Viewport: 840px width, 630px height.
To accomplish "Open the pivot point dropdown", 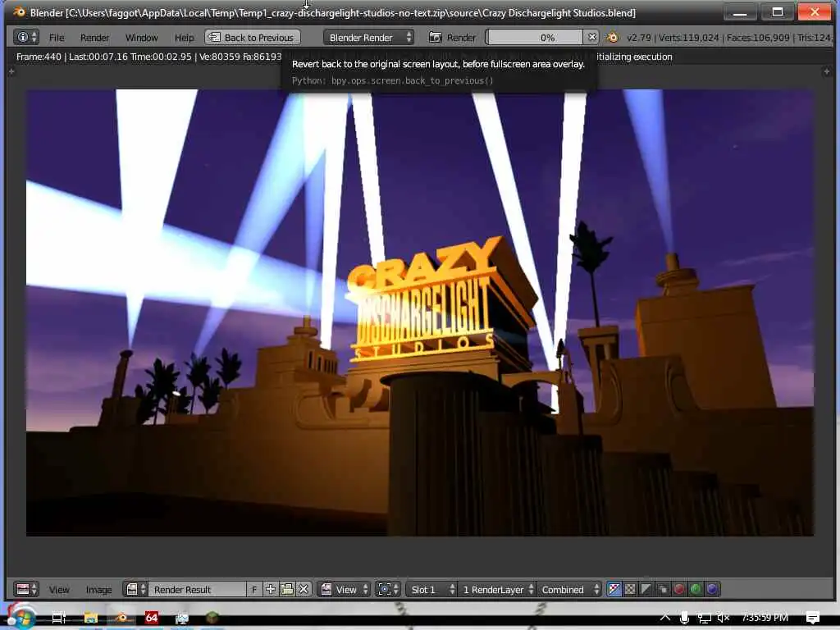I will 388,589.
